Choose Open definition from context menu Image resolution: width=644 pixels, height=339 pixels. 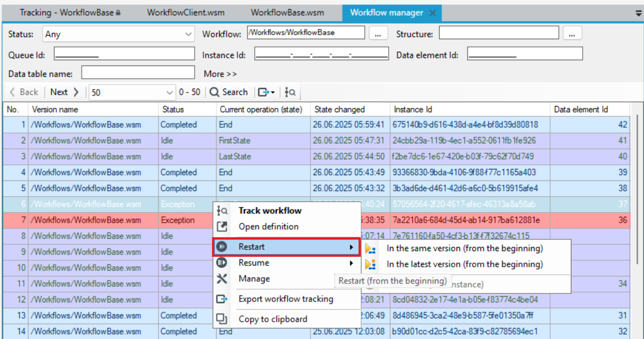(286, 227)
